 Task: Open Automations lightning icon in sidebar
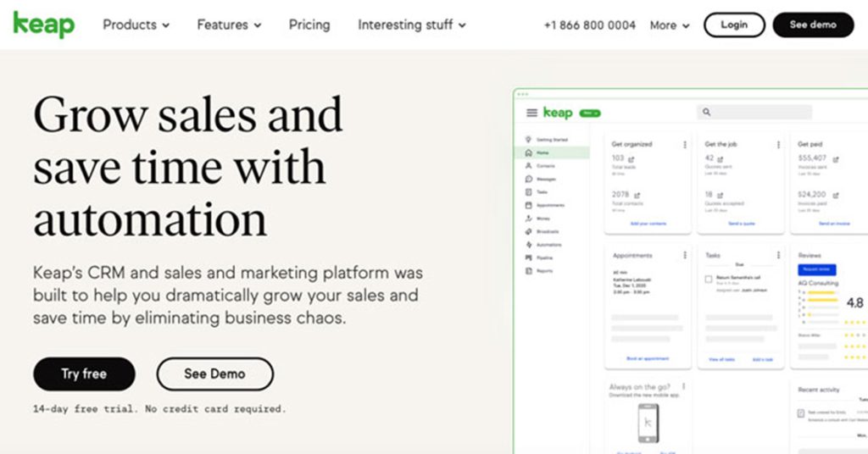(x=528, y=245)
